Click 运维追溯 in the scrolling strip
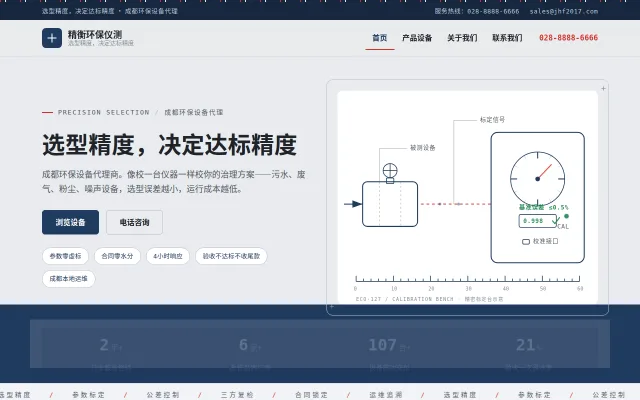 coord(386,395)
